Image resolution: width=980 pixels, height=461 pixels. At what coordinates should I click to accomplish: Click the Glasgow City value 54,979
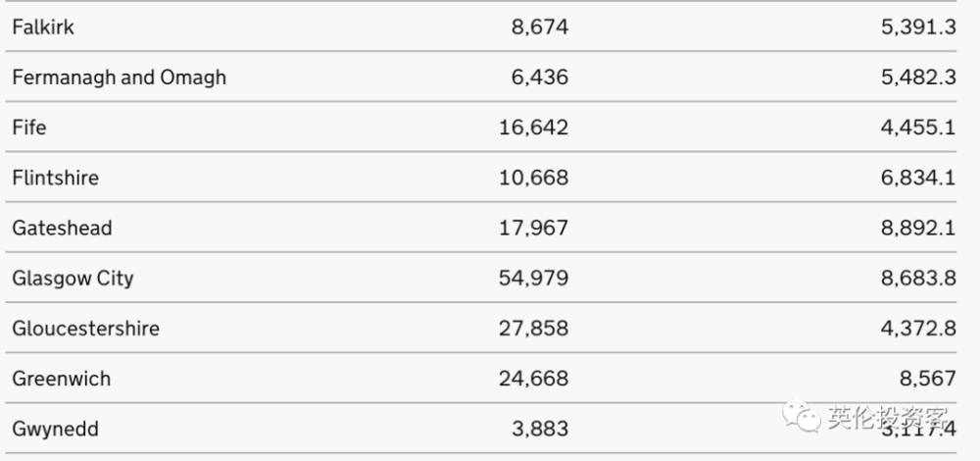point(534,279)
